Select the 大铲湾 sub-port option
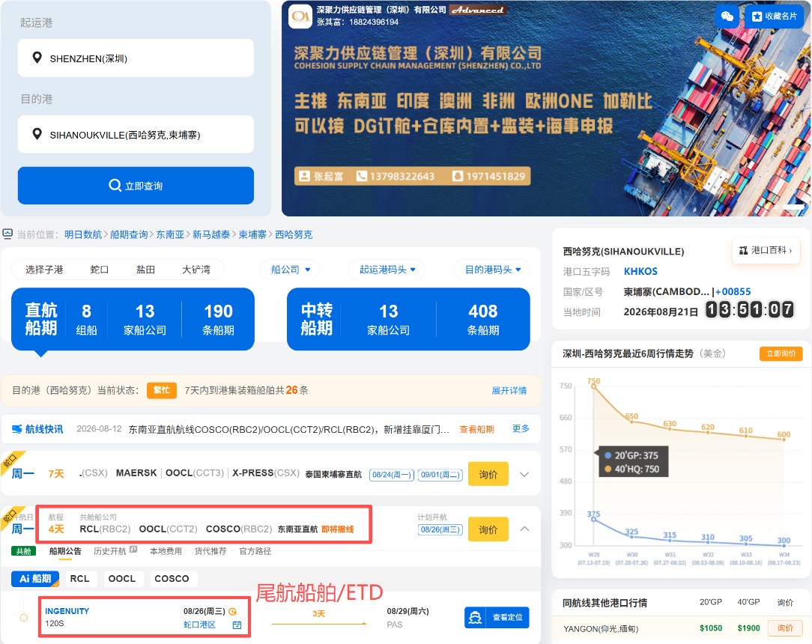Image resolution: width=812 pixels, height=644 pixels. [x=196, y=270]
